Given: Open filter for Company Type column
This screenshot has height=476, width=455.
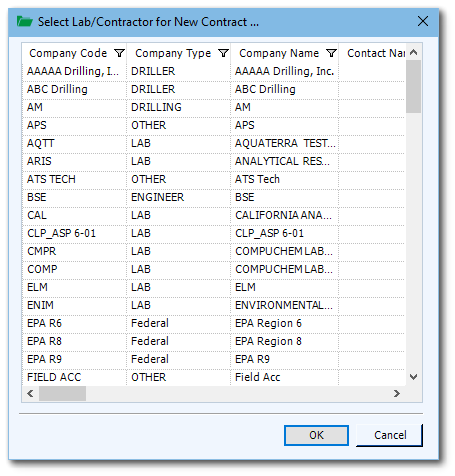Looking at the screenshot, I should tap(223, 53).
